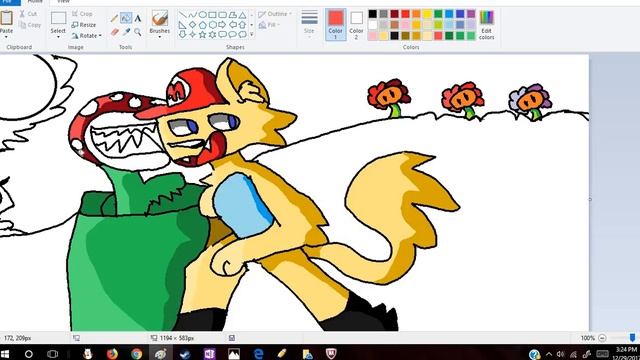Select the Color picker eyedropper tool
Viewport: 640px width, 360px height.
[127, 32]
